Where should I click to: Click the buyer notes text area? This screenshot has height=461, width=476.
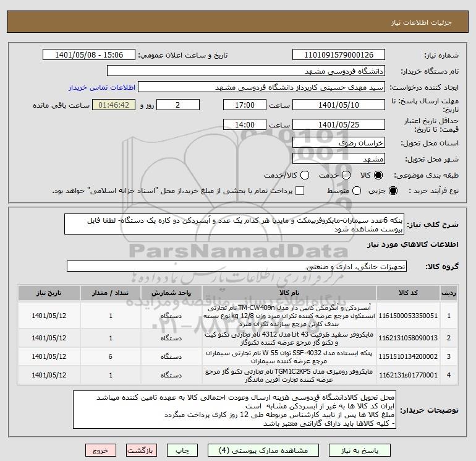pos(235,410)
